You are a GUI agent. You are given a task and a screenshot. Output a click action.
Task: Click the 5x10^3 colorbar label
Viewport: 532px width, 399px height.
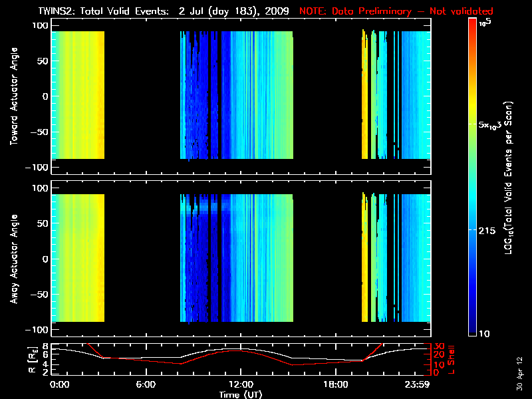pyautogui.click(x=495, y=124)
